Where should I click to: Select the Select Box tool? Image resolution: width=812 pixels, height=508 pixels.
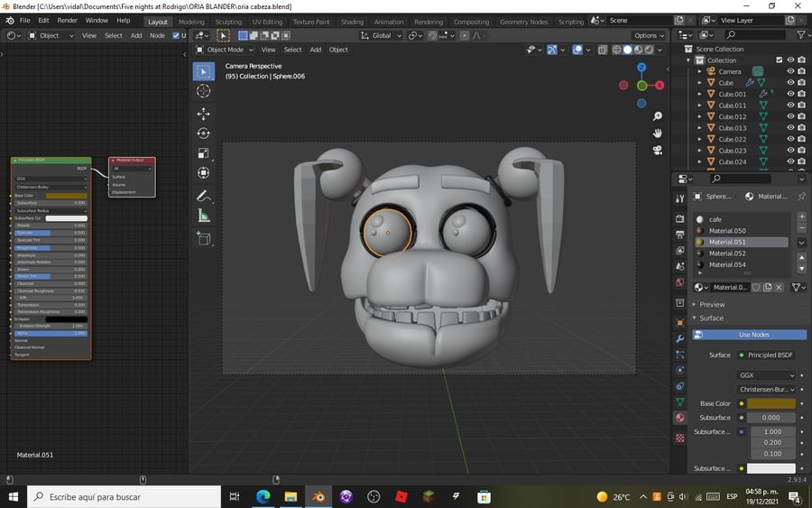tap(204, 71)
